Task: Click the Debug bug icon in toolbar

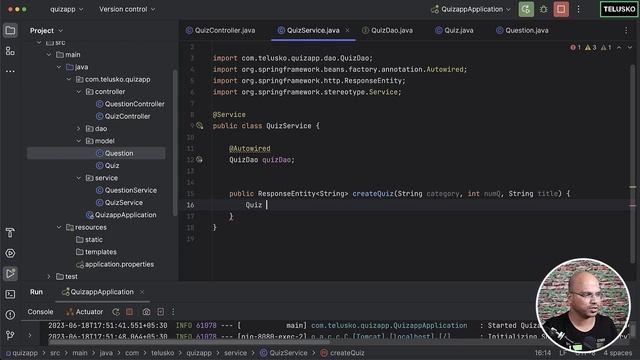Action: point(544,9)
